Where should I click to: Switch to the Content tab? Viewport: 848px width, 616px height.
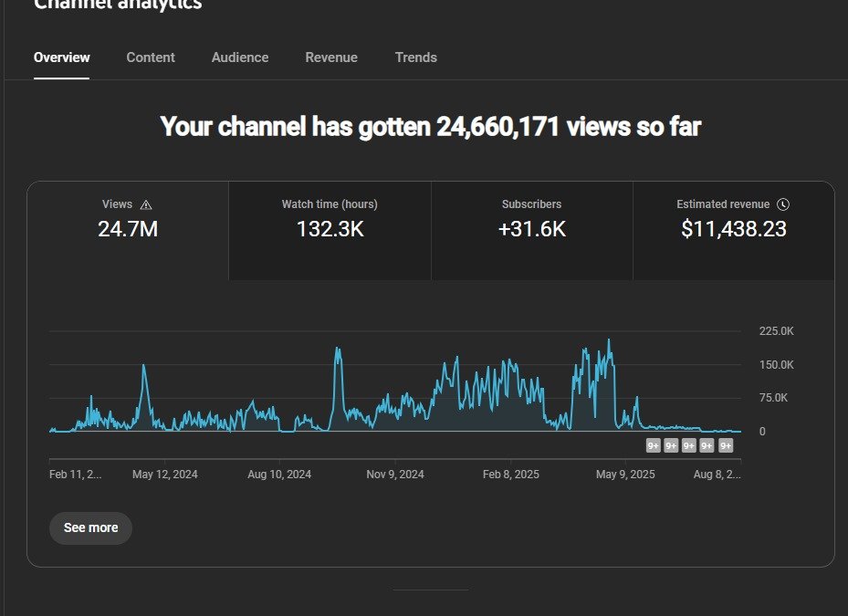[151, 57]
